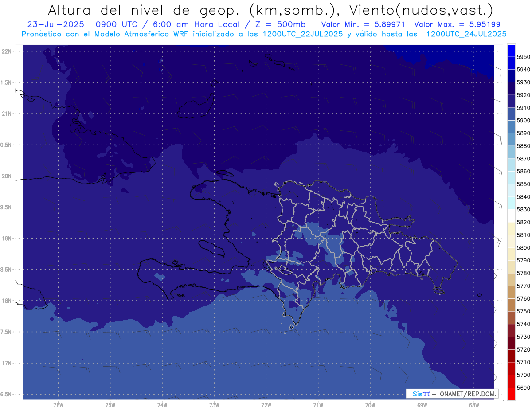Click the colorbar label 5920
Screen dimensions: 532x411
click(x=523, y=95)
